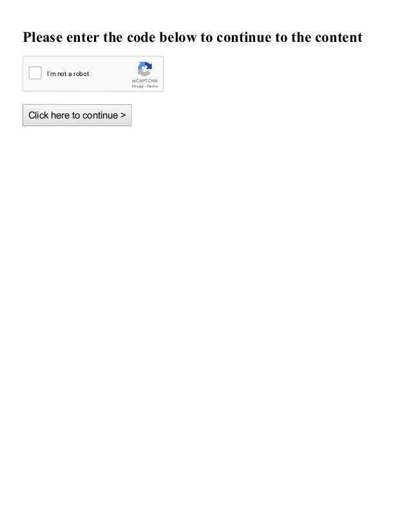Select the "I'm not a robot" label text
This screenshot has height=532, width=411.
coord(68,73)
